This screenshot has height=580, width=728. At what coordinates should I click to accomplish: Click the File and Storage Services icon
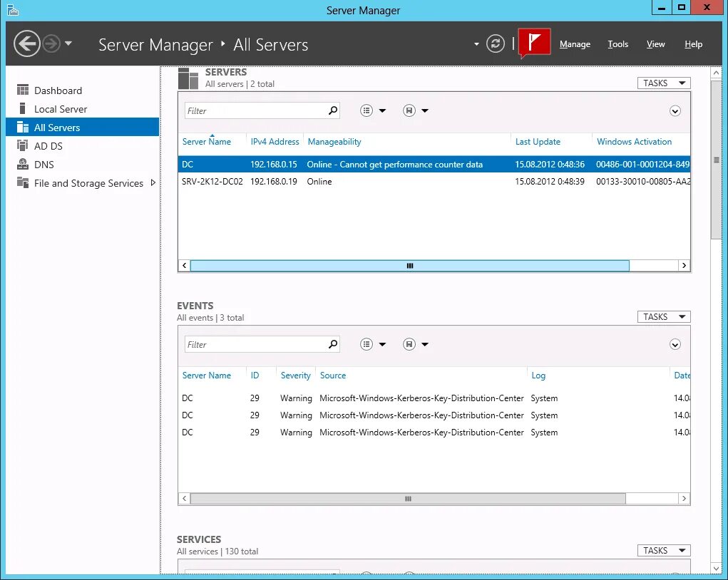click(x=23, y=182)
